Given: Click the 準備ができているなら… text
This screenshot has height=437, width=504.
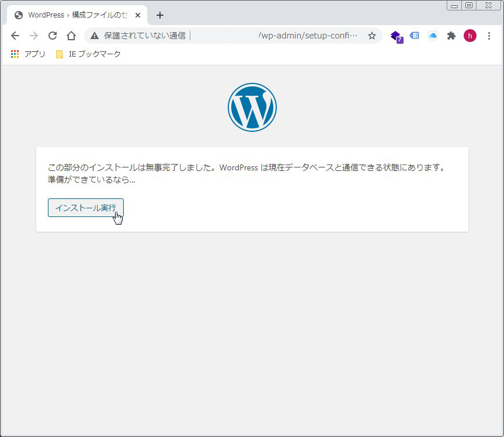Looking at the screenshot, I should click(92, 180).
